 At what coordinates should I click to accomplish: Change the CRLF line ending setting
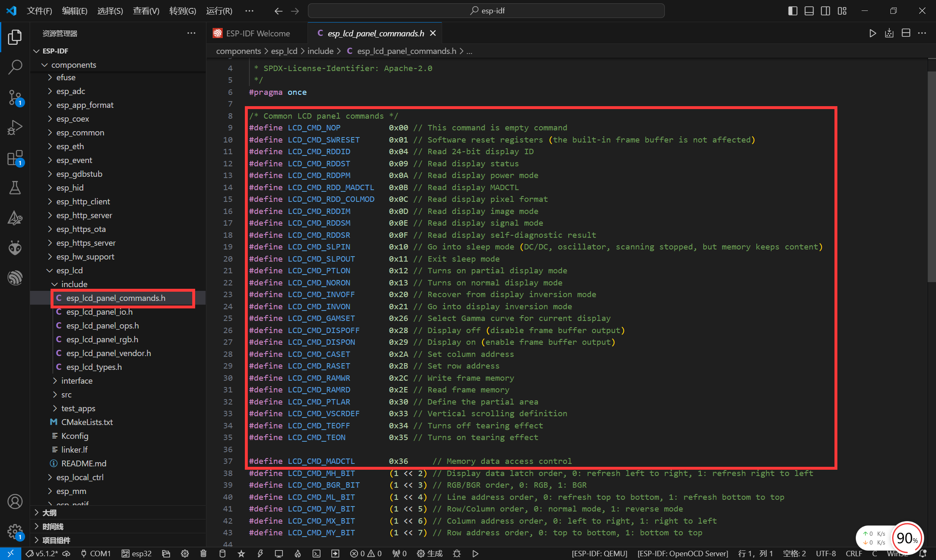click(x=854, y=553)
